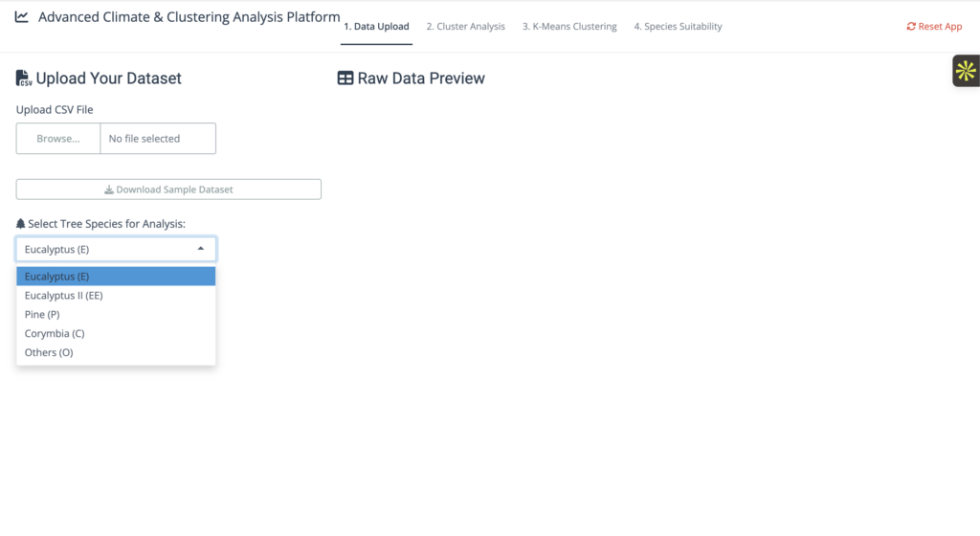Open the Data Upload tab
The image size is (980, 536).
pyautogui.click(x=376, y=27)
